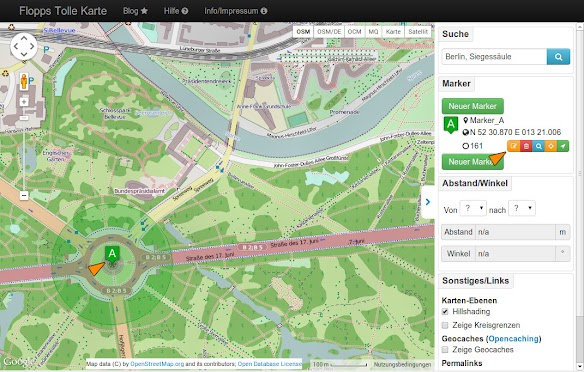The image size is (584, 372).
Task: Switch map layer to Satellit
Action: (418, 32)
